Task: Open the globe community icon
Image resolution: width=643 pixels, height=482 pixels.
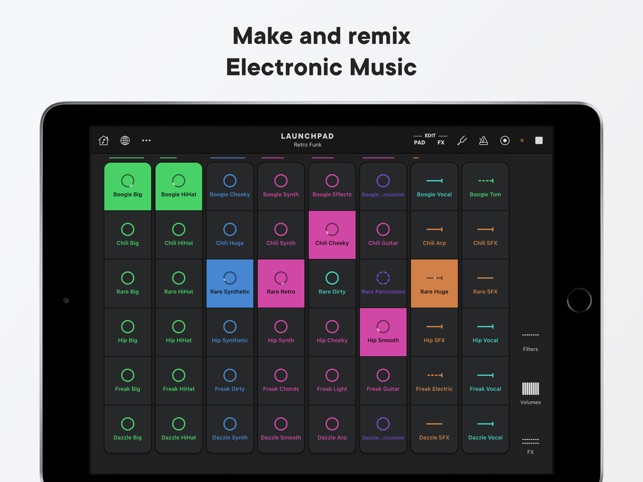Action: (x=125, y=141)
